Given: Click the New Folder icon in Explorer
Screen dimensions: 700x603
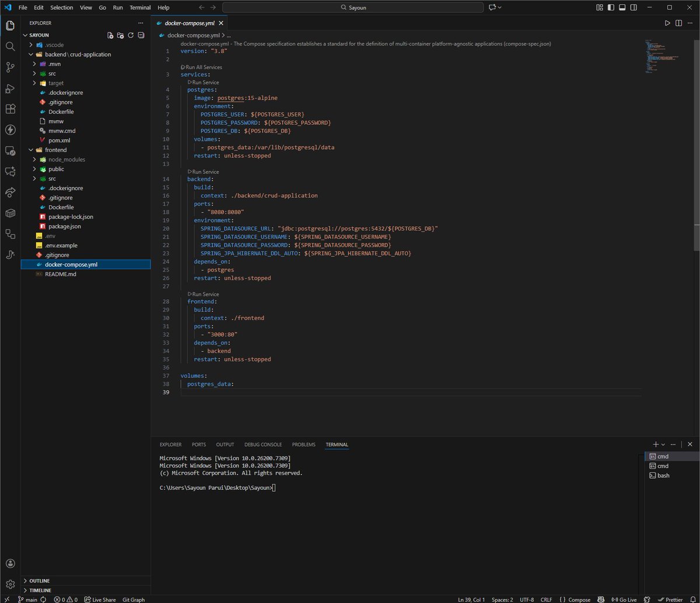Looking at the screenshot, I should pyautogui.click(x=120, y=35).
